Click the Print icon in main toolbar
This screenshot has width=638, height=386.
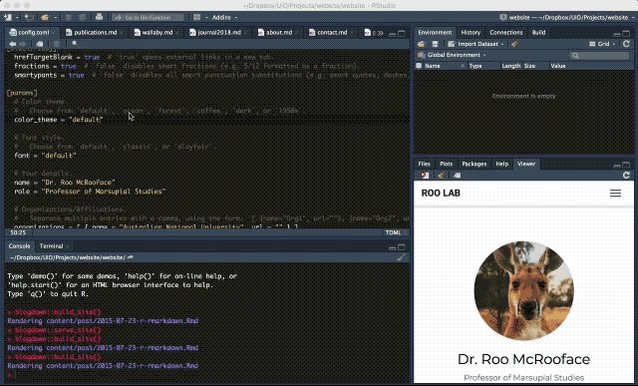pyautogui.click(x=99, y=17)
